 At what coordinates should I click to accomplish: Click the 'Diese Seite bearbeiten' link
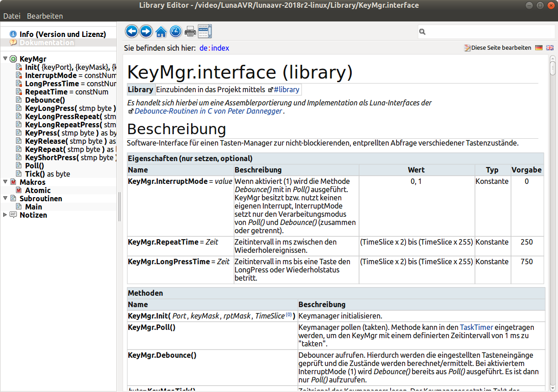pos(501,47)
